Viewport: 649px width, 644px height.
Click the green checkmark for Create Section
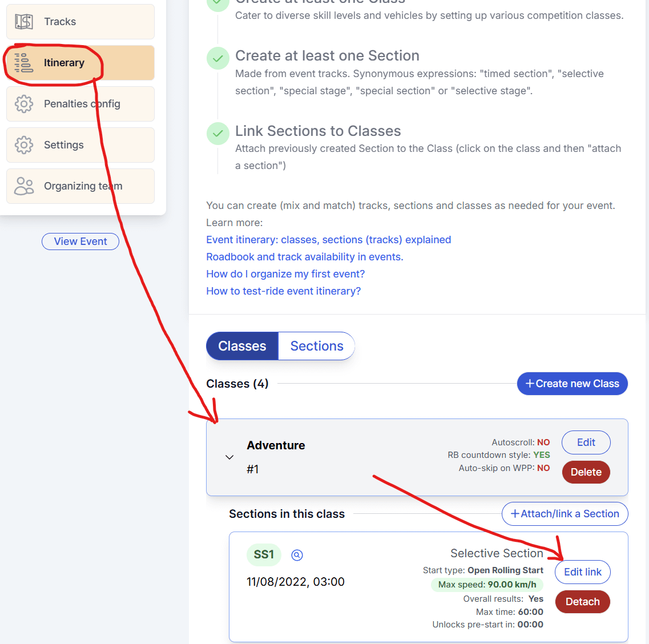217,58
